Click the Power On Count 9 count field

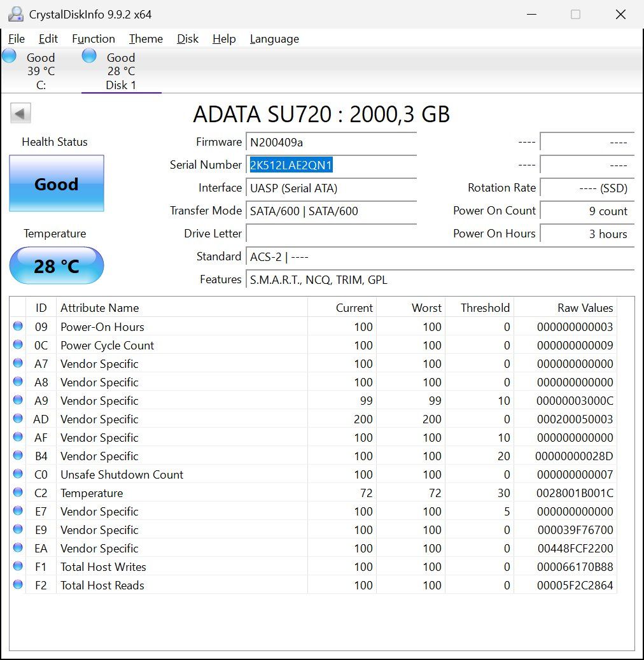tap(587, 211)
